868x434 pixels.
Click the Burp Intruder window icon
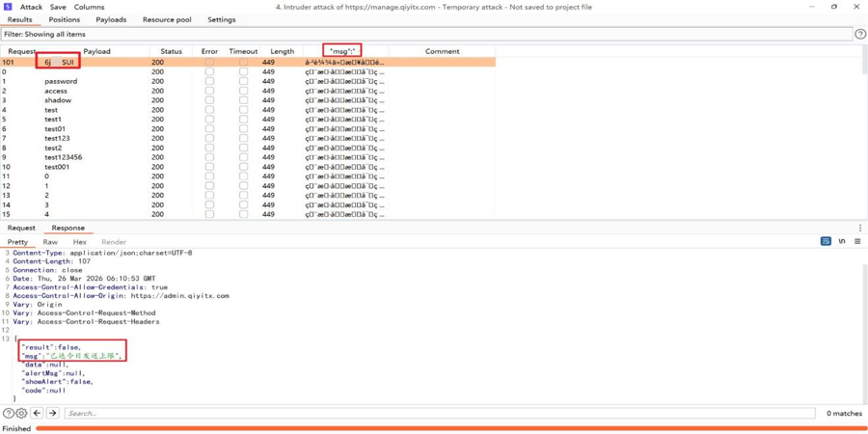pos(8,7)
